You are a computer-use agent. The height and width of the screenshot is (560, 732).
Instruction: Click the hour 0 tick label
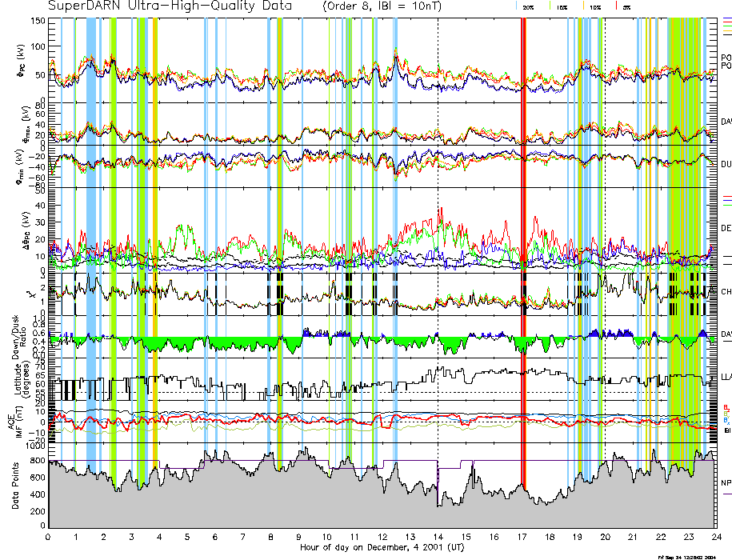[49, 537]
